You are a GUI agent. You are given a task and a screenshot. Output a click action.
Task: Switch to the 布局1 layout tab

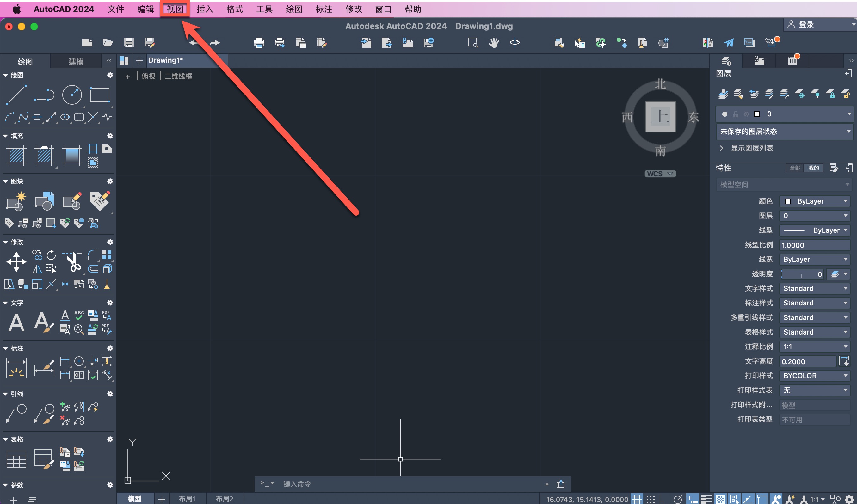coord(187,499)
